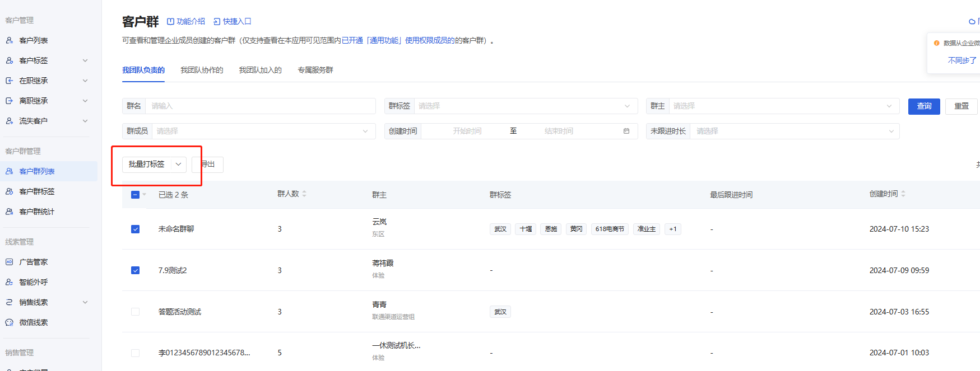Image resolution: width=980 pixels, height=371 pixels.
Task: Expand the 离职继承 sidebar submenu
Action: click(x=85, y=101)
